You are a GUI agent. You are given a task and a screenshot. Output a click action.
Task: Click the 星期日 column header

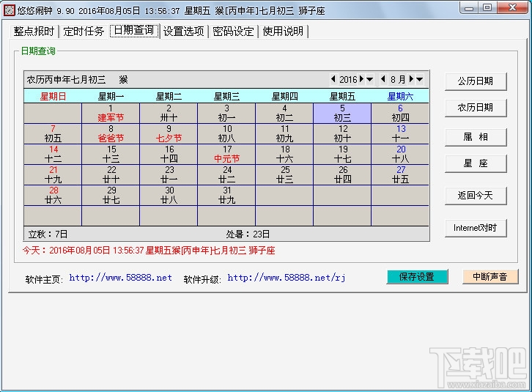pyautogui.click(x=53, y=97)
